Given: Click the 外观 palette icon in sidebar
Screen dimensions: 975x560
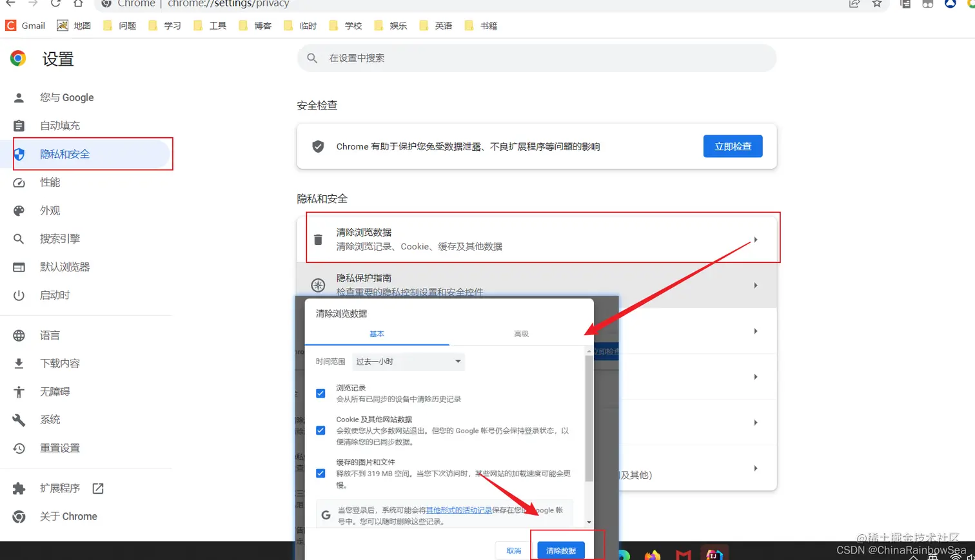Looking at the screenshot, I should (x=18, y=211).
